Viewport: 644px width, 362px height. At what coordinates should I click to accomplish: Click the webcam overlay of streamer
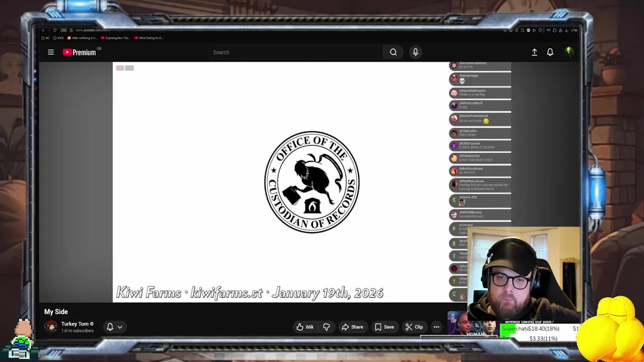pyautogui.click(x=523, y=276)
